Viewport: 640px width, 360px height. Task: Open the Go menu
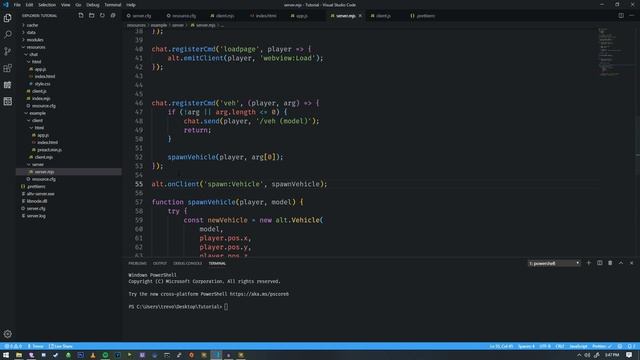[78, 5]
